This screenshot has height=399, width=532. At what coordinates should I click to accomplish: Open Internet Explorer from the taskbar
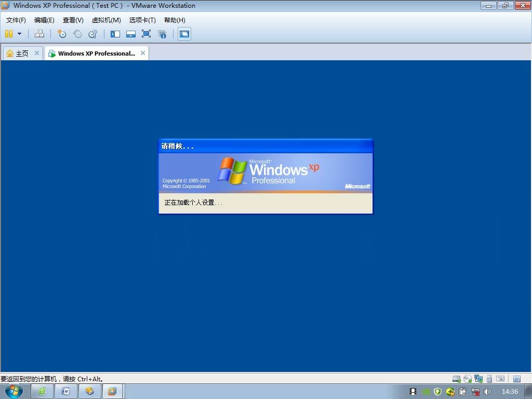42,391
